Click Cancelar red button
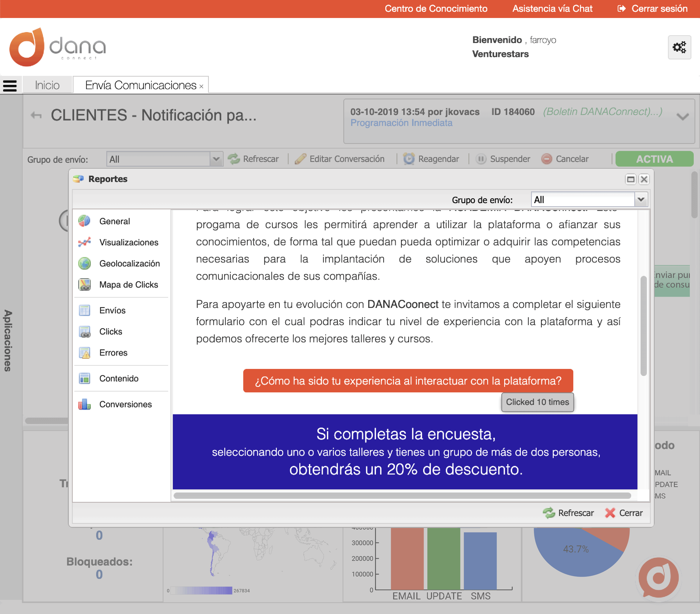The height and width of the screenshot is (614, 700). (x=565, y=159)
